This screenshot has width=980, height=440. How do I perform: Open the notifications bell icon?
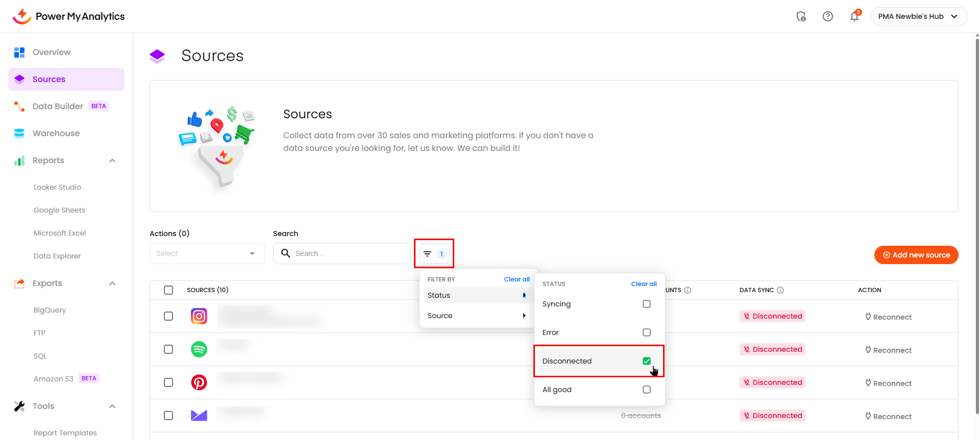[x=854, y=16]
